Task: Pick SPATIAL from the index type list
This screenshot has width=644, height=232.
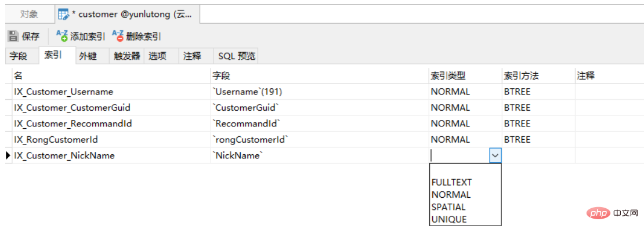Action: (448, 207)
